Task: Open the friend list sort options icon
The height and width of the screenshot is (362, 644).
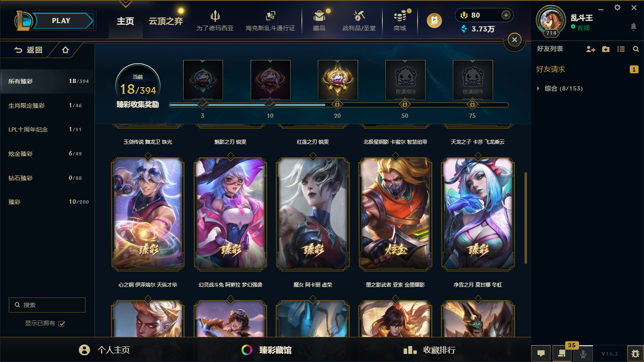Action: click(621, 49)
